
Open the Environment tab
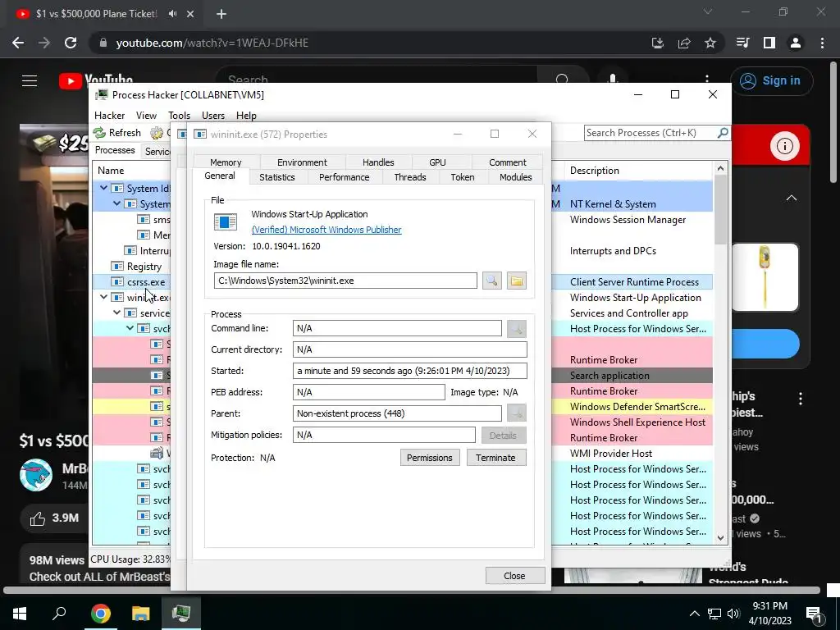tap(302, 162)
